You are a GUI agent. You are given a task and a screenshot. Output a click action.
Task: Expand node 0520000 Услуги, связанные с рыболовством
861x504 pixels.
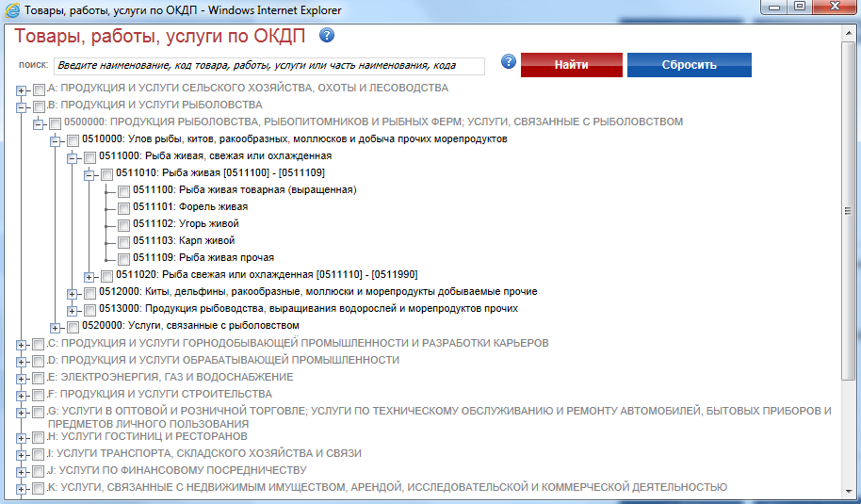55,329
